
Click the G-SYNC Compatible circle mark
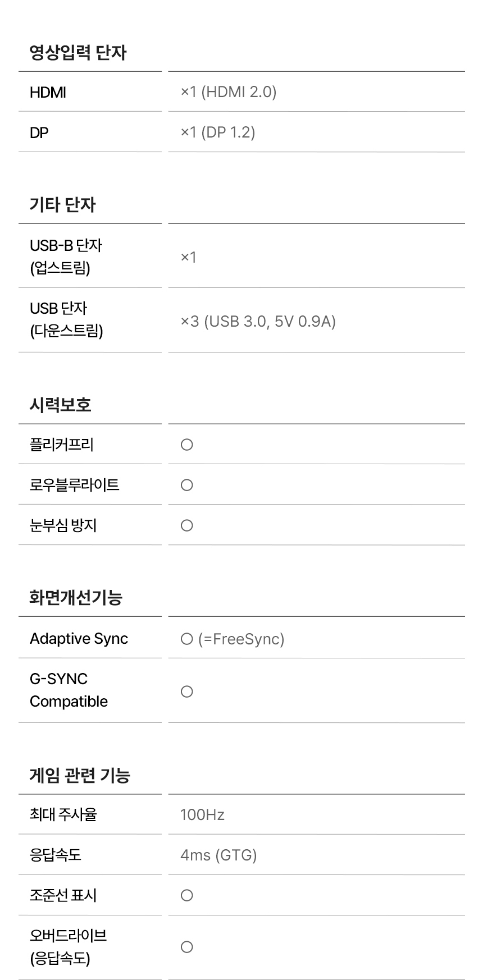click(187, 692)
